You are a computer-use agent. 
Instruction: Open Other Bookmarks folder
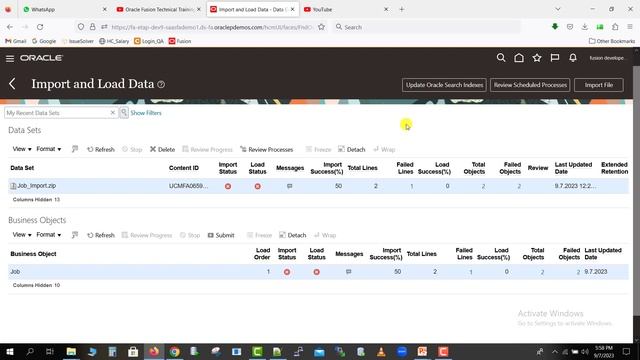pos(612,41)
